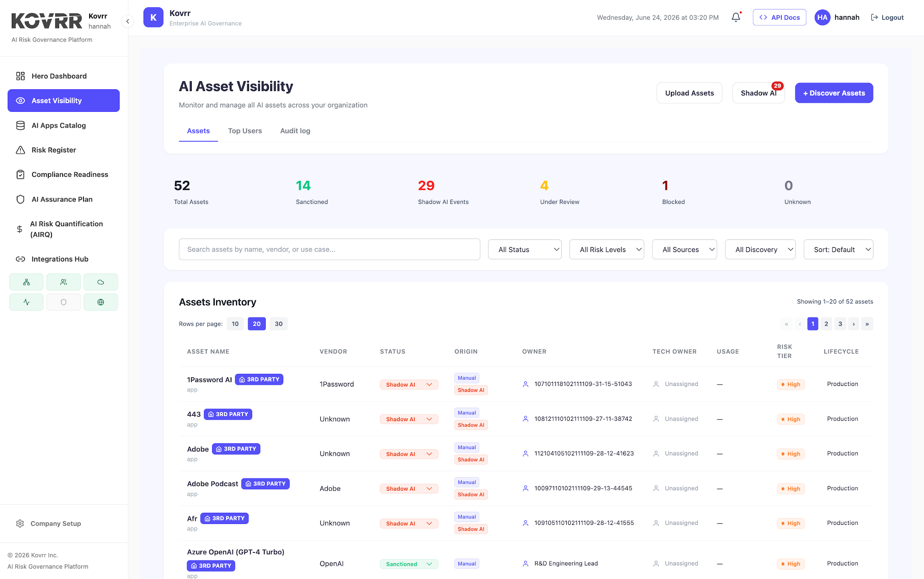The width and height of the screenshot is (924, 579).
Task: Click the Asset Name column header
Action: (208, 352)
